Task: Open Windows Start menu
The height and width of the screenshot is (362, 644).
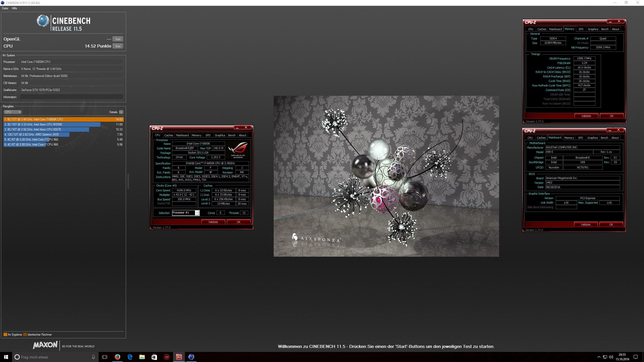Action: 6,357
